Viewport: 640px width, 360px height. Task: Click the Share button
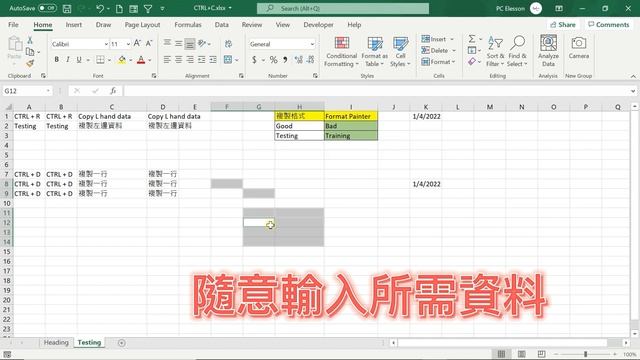pyautogui.click(x=563, y=24)
